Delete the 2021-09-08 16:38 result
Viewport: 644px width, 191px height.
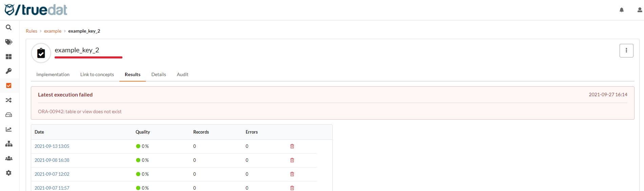292,160
